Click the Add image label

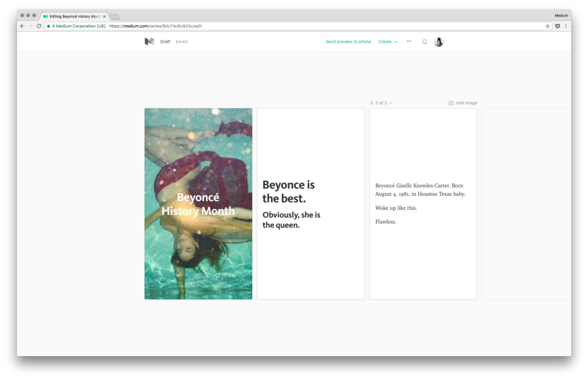[x=466, y=103]
